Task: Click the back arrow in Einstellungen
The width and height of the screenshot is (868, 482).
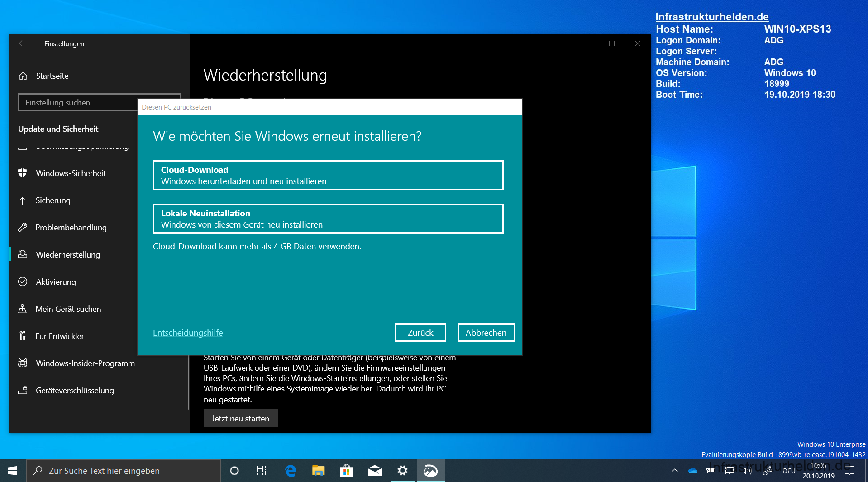Action: (22, 43)
